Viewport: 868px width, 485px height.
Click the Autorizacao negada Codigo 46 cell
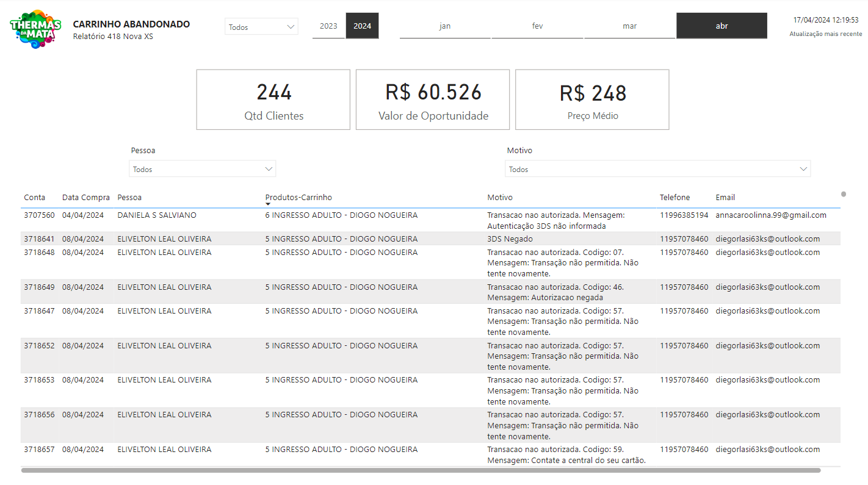pyautogui.click(x=555, y=292)
